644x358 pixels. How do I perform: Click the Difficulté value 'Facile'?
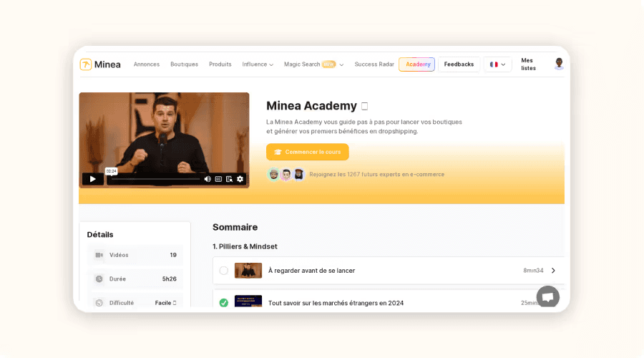tap(163, 303)
